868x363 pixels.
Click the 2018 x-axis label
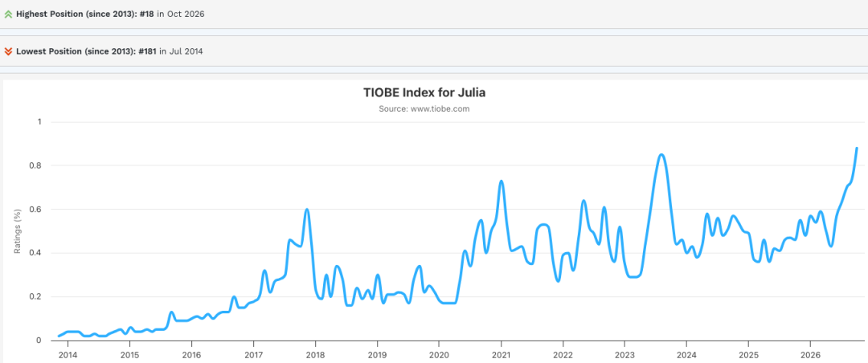pyautogui.click(x=315, y=354)
